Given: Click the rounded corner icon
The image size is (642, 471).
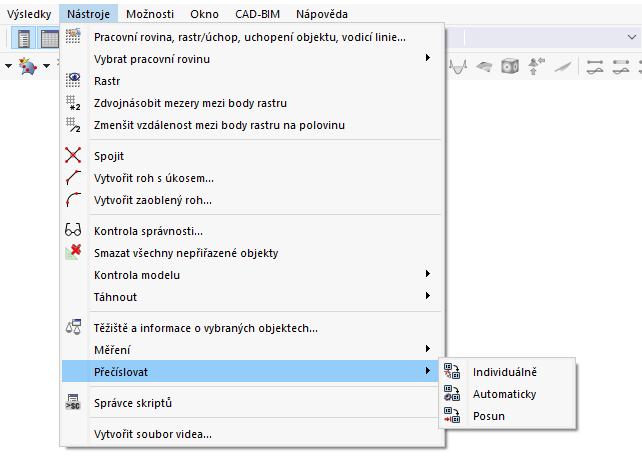Looking at the screenshot, I should coord(73,199).
